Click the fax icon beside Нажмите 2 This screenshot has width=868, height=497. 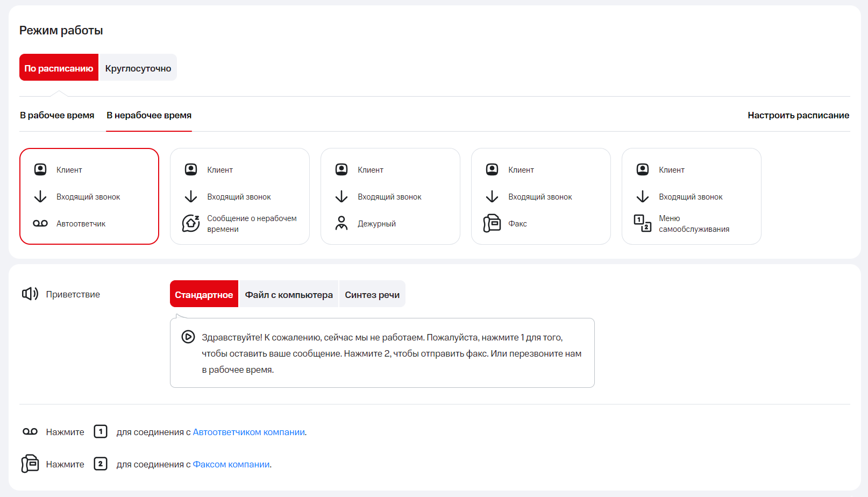point(30,464)
